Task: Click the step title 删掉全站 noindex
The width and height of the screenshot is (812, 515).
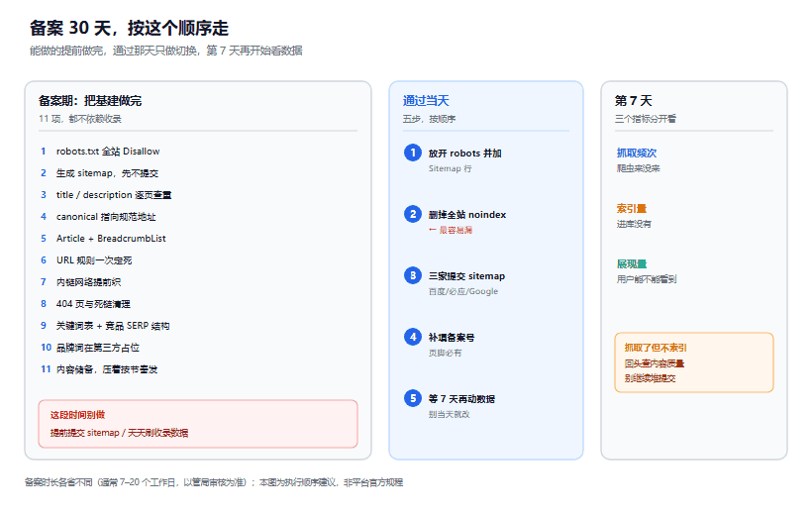Action: [467, 215]
